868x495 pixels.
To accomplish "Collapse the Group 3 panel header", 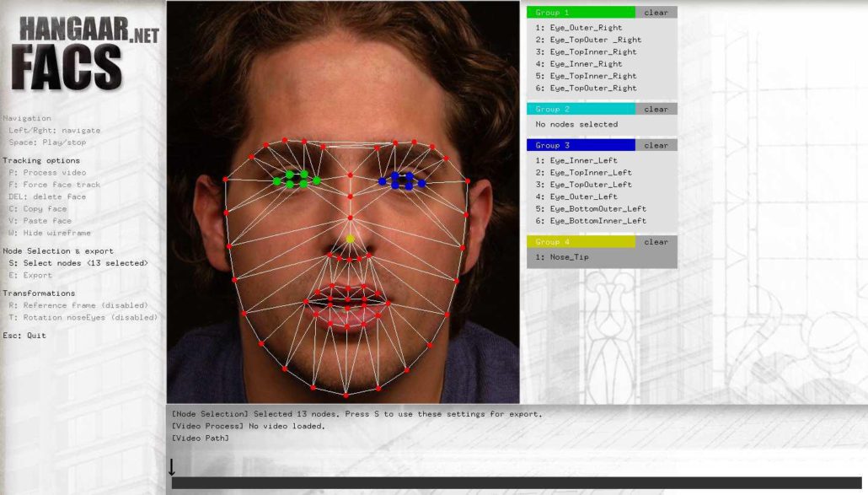I will (552, 144).
